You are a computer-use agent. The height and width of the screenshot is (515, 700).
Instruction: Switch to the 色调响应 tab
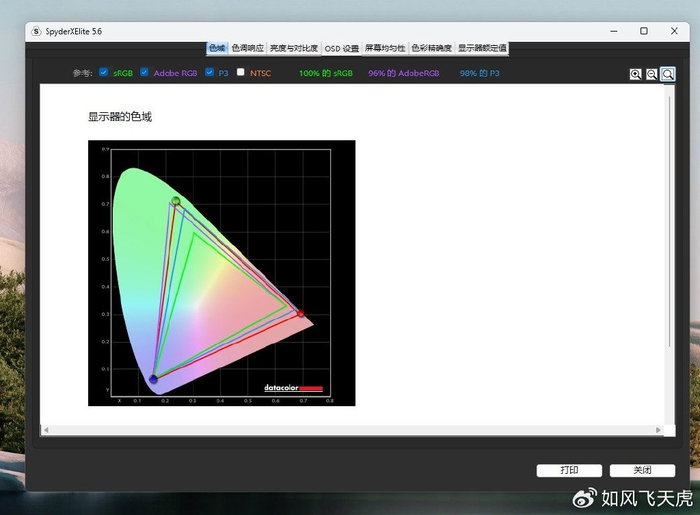point(248,48)
